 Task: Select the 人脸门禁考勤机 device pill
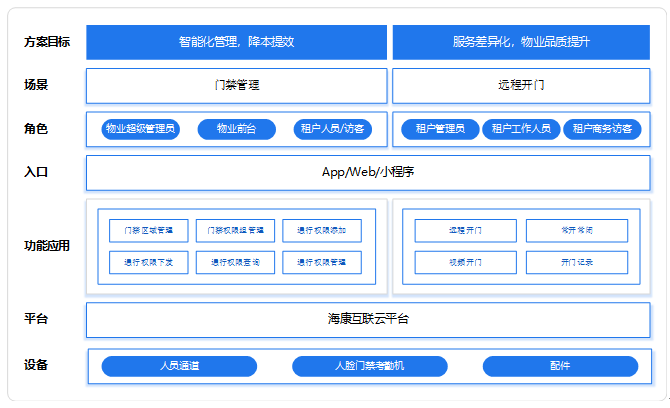pyautogui.click(x=369, y=366)
